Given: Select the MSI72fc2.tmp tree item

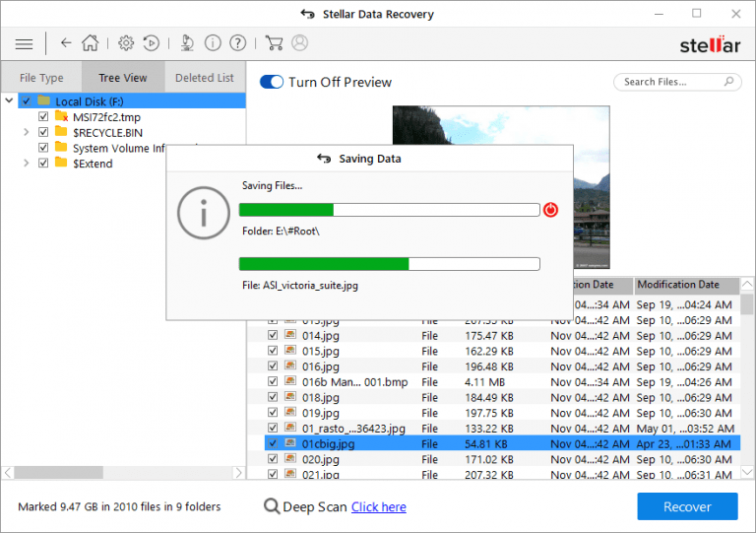Looking at the screenshot, I should (x=106, y=117).
